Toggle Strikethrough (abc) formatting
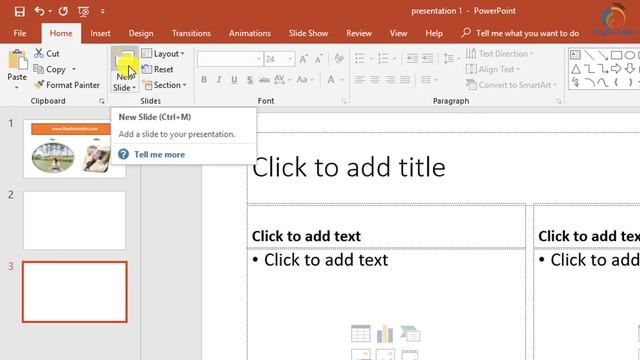This screenshot has height=360, width=640. pyautogui.click(x=264, y=80)
